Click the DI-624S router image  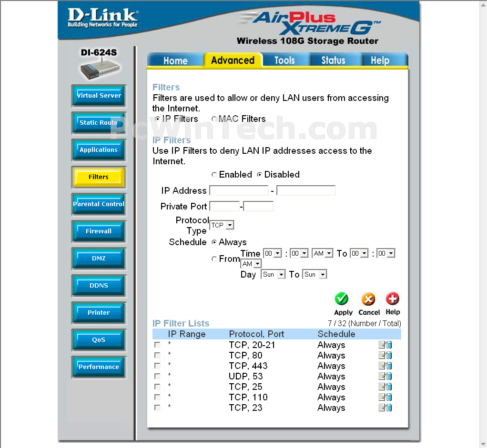click(100, 69)
